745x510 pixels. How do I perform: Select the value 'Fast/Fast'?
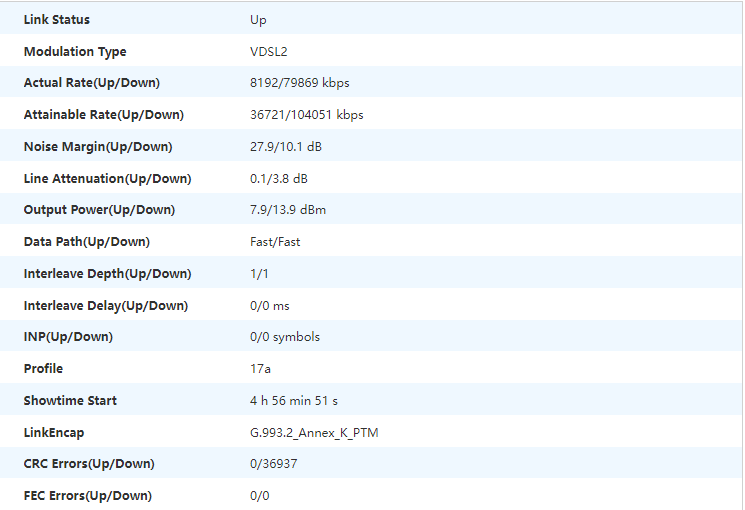click(x=275, y=241)
